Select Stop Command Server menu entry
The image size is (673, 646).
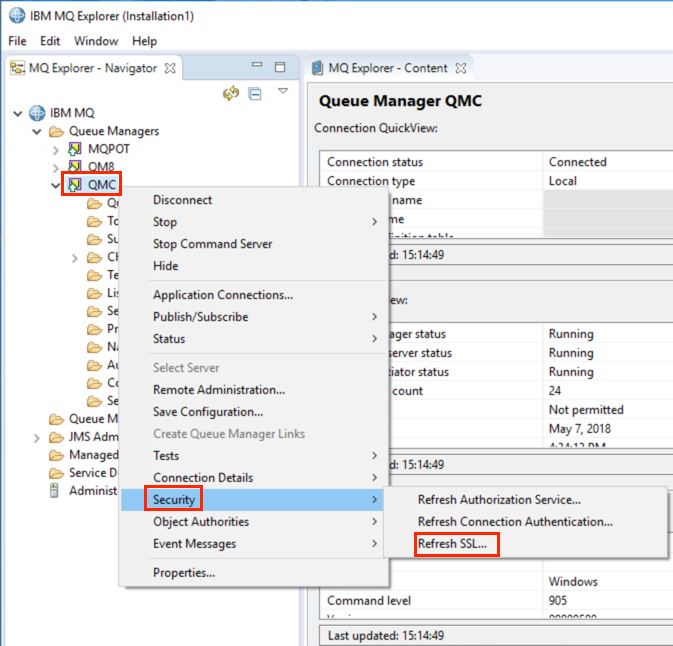pyautogui.click(x=254, y=244)
